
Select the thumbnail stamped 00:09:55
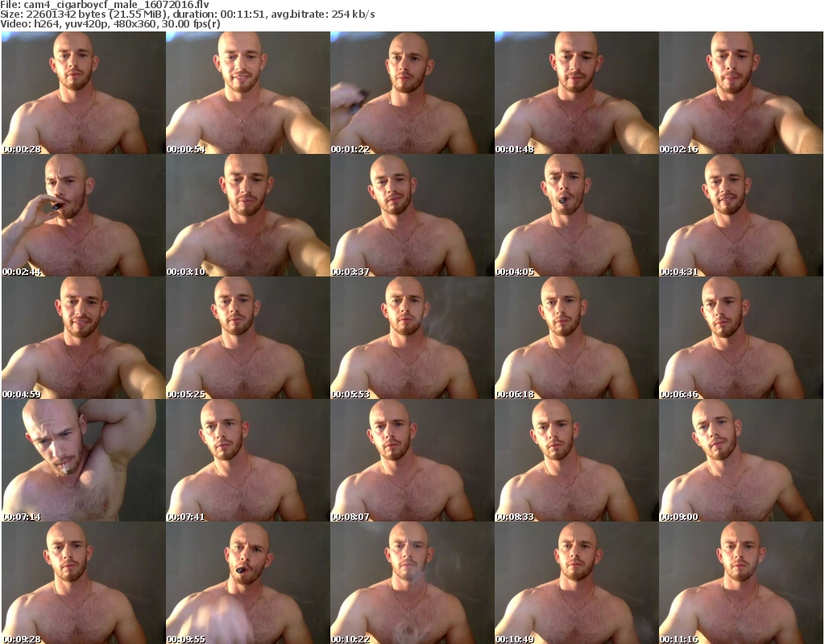coord(248,583)
